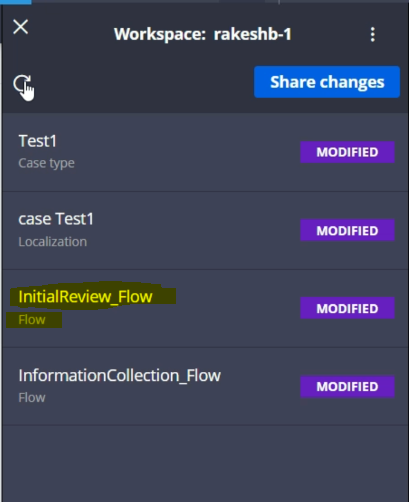Image resolution: width=409 pixels, height=502 pixels.
Task: Click the MODIFIED badge for Test1 case type
Action: 347,152
